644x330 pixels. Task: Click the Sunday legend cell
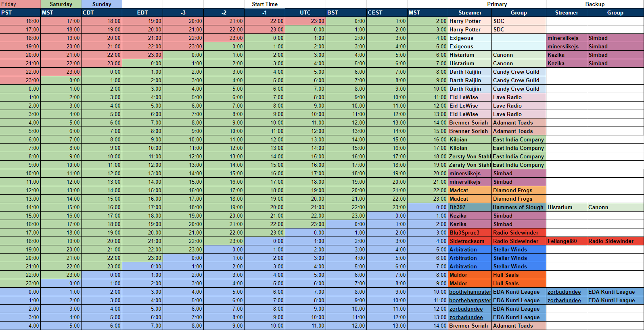[x=102, y=4]
